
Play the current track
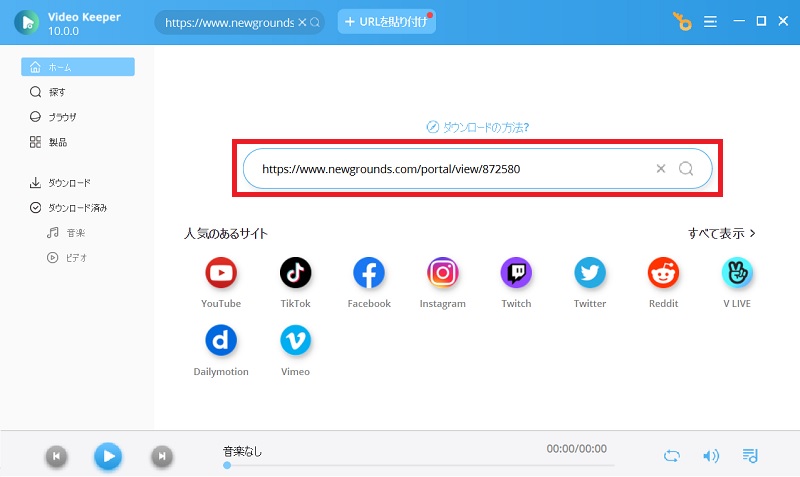coord(108,456)
